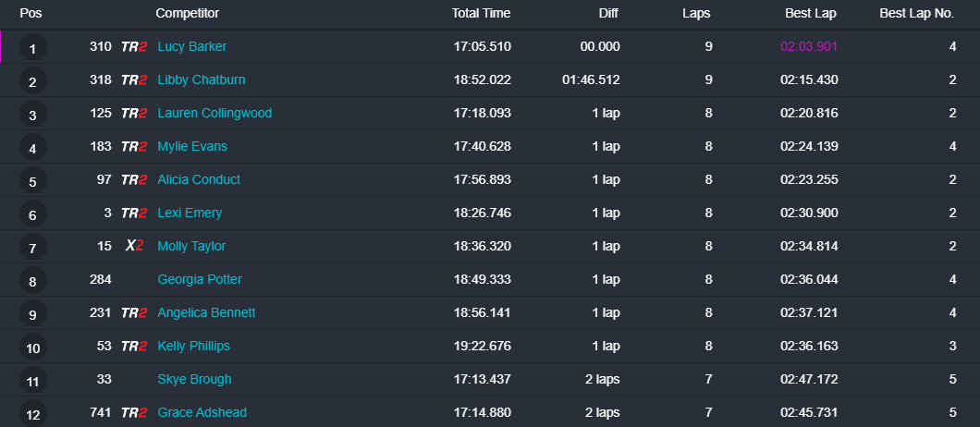Click the Competitor column header
The width and height of the screenshot is (980, 427).
(187, 14)
